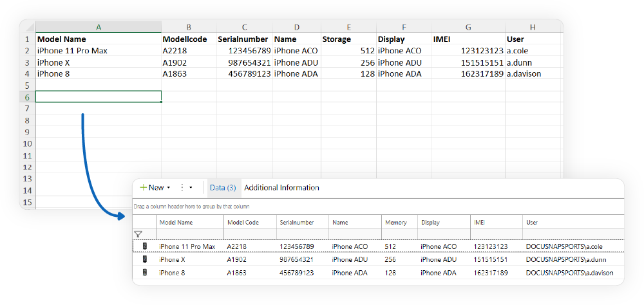Viewport: 644px width, 305px height.
Task: Select Excel column D header
Action: [296, 27]
